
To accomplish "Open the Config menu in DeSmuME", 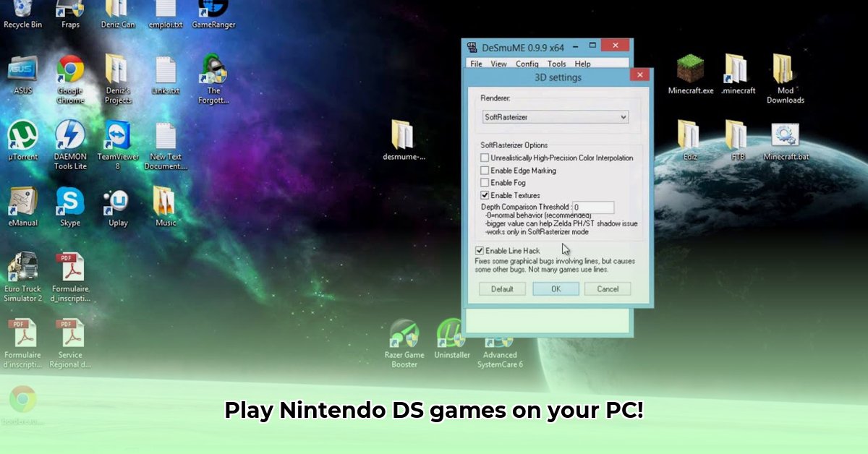I will (527, 64).
